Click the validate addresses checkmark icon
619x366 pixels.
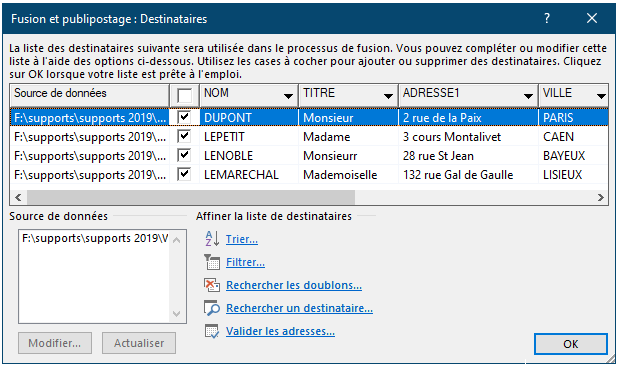click(212, 331)
